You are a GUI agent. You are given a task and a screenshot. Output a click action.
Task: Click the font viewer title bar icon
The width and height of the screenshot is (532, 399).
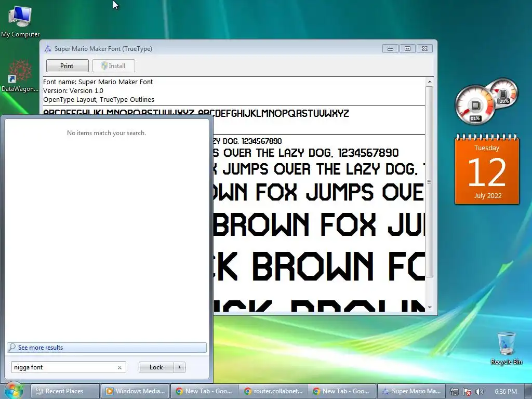[48, 48]
